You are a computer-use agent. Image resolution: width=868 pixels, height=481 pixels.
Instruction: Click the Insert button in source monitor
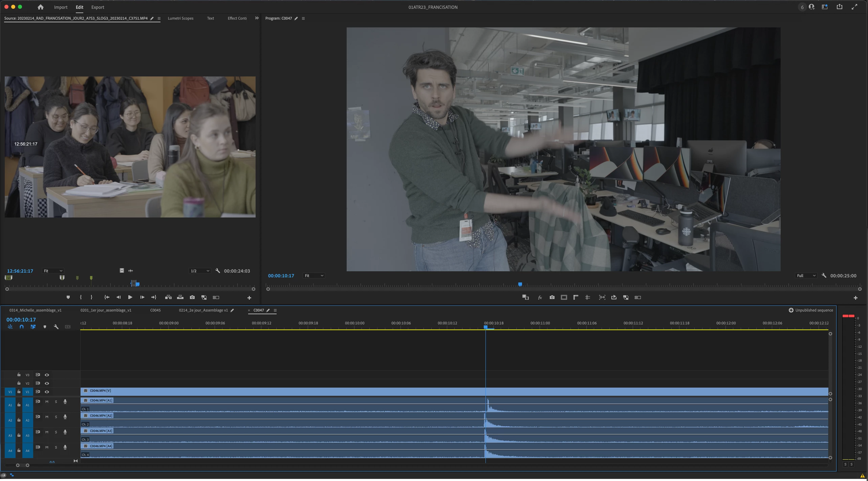click(x=168, y=297)
